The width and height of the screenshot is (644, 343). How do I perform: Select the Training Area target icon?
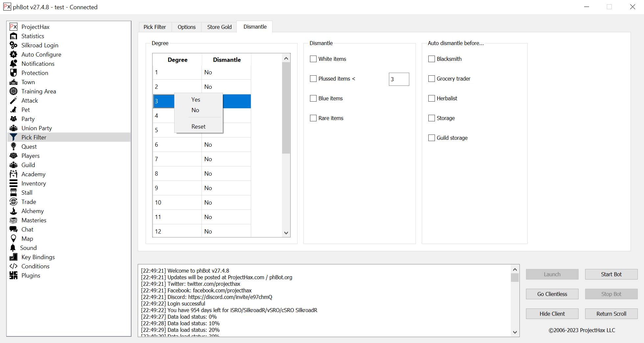[x=13, y=91]
